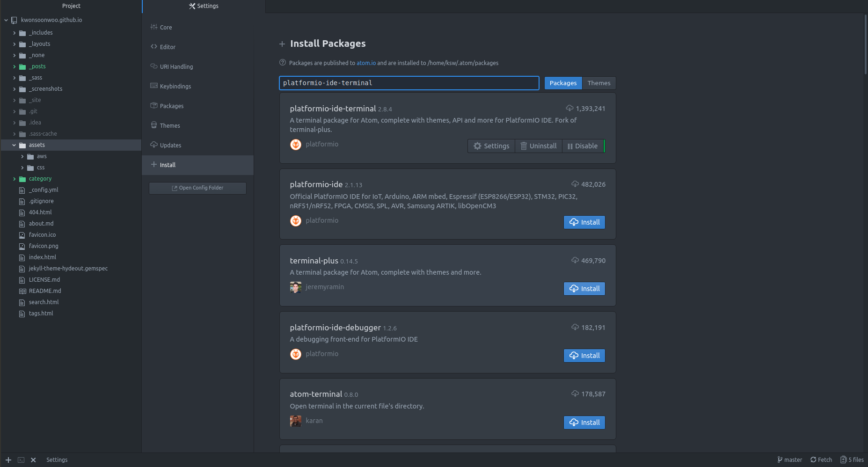Click download count icon on platformio-ide-terminal card

(x=569, y=108)
